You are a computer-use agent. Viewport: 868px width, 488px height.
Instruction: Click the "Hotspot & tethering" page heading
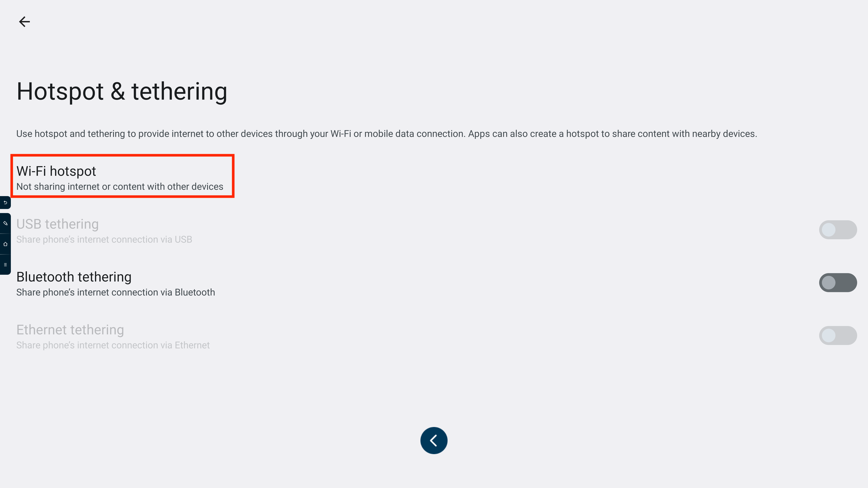(x=122, y=91)
